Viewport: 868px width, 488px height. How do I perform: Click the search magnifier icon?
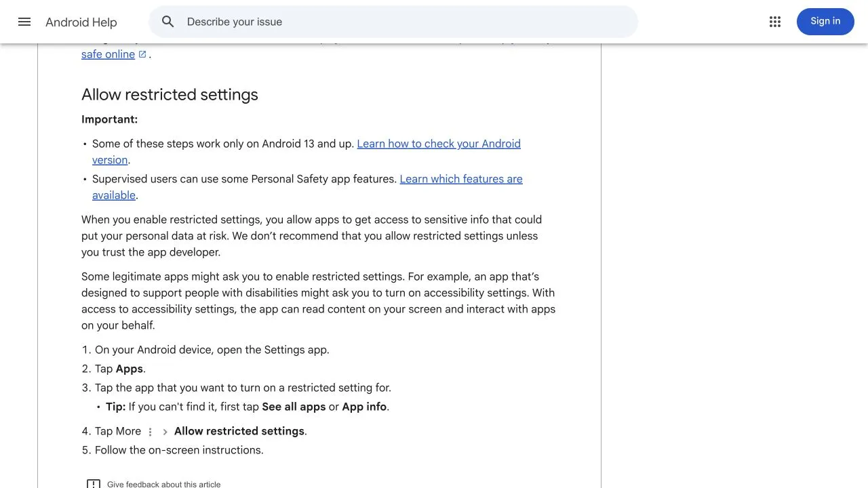click(168, 22)
